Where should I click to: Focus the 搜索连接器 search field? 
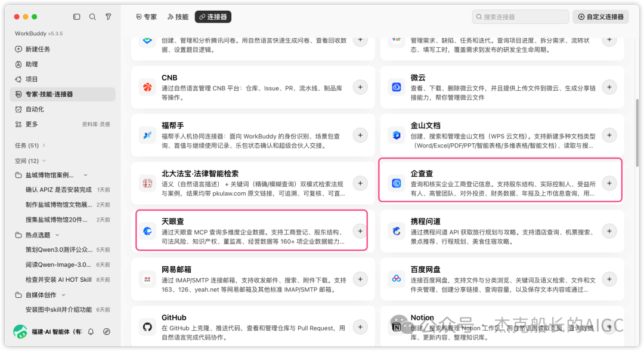point(521,17)
